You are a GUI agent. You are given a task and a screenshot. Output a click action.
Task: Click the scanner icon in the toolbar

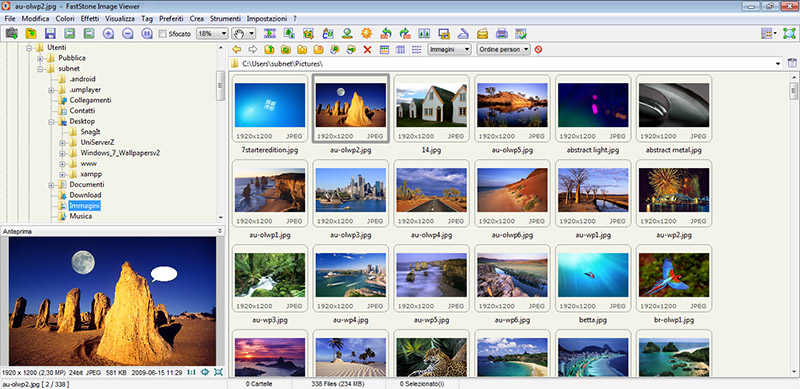pos(463,34)
